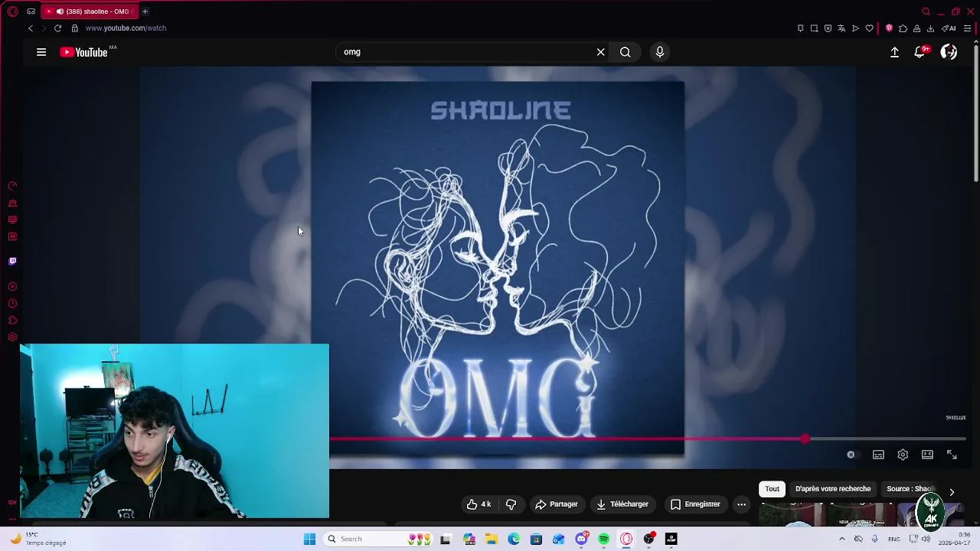Start voice search with the microphone
The width and height of the screenshot is (980, 551).
(660, 52)
